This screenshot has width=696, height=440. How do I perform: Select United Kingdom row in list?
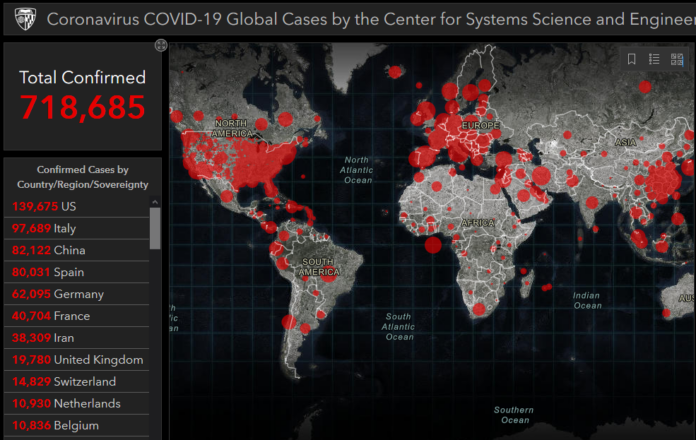(77, 360)
